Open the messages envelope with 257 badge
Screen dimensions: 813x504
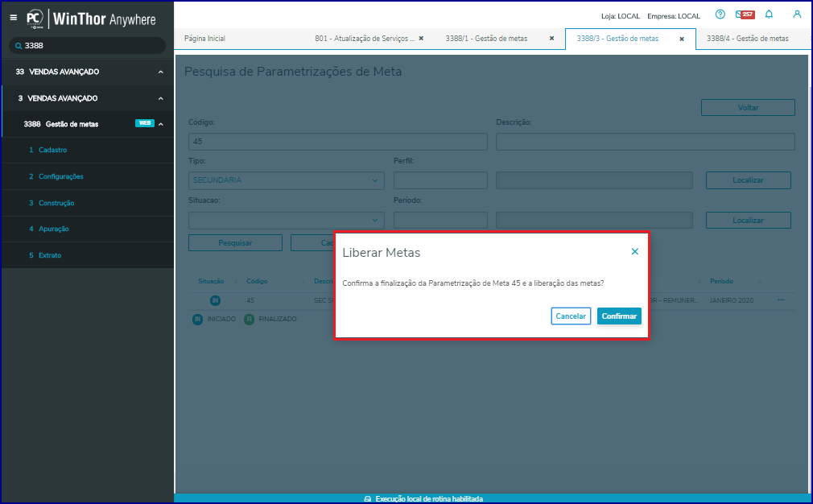click(745, 14)
